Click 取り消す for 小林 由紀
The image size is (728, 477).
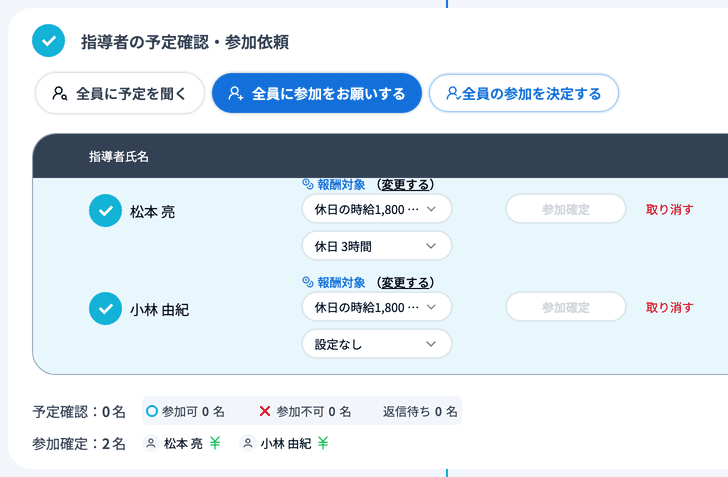(669, 307)
